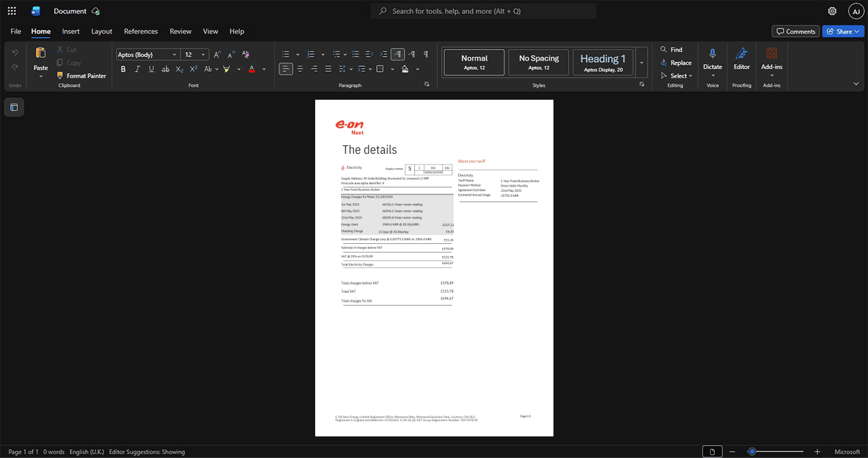
Task: Toggle Bold formatting
Action: click(123, 69)
